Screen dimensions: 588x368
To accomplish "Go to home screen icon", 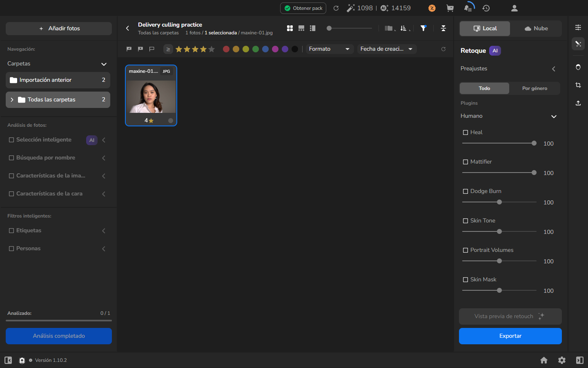I will point(544,360).
